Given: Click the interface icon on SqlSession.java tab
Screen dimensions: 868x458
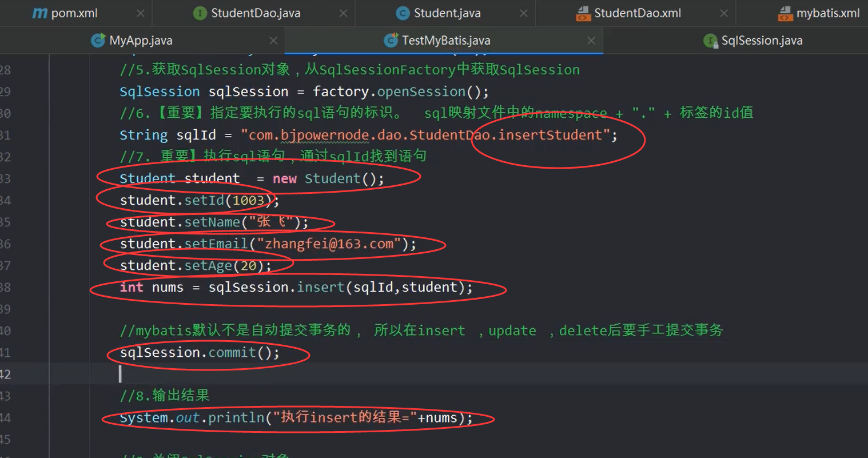Looking at the screenshot, I should click(x=711, y=40).
